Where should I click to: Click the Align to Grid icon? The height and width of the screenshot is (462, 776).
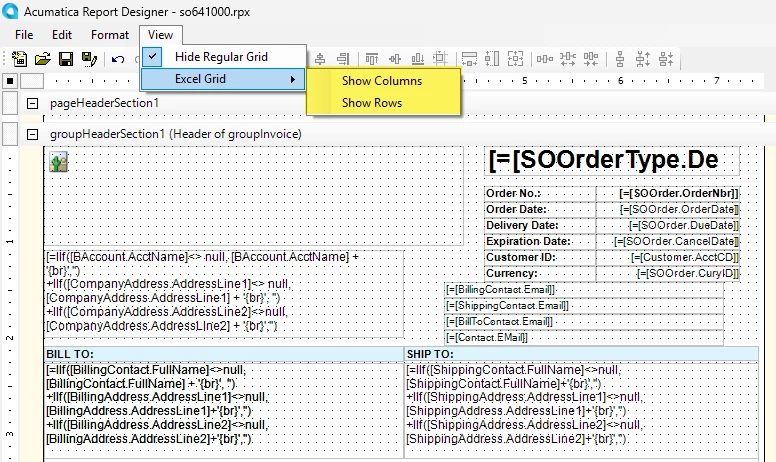[x=440, y=59]
